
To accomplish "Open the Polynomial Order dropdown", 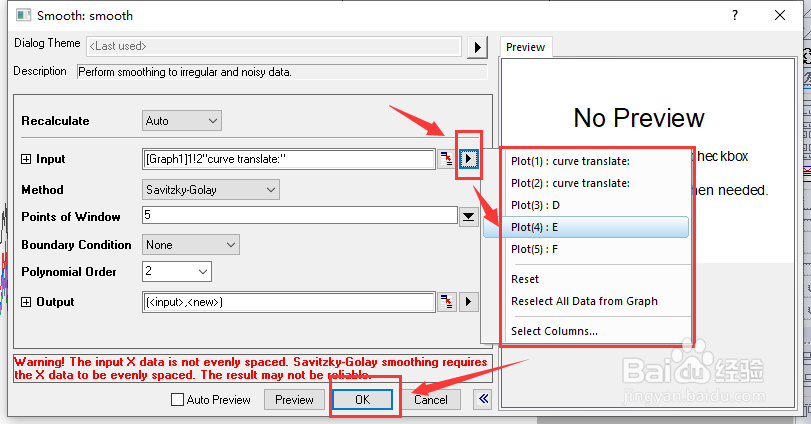I will click(176, 271).
